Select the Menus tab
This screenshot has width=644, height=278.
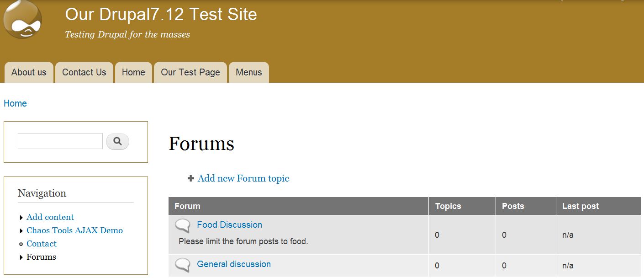pos(249,72)
